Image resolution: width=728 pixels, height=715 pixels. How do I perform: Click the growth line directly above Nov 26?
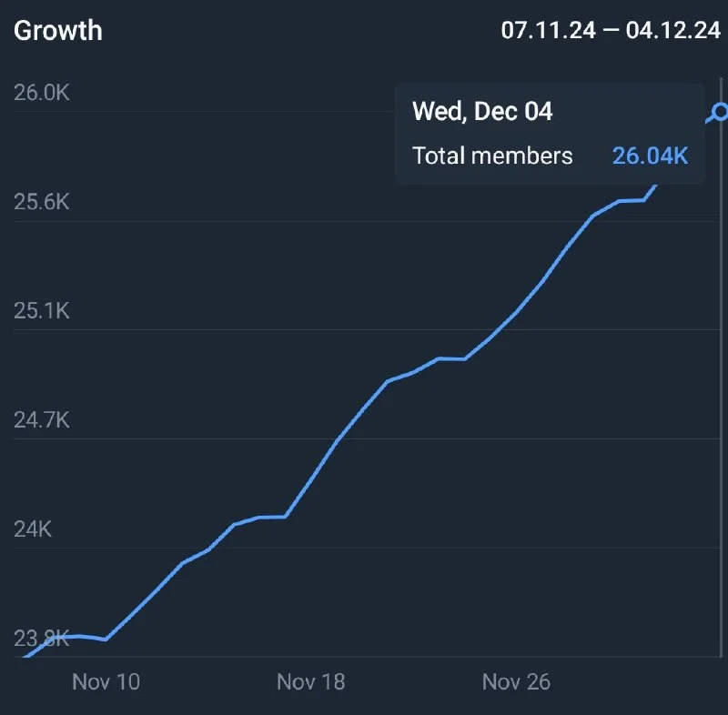pos(516,313)
